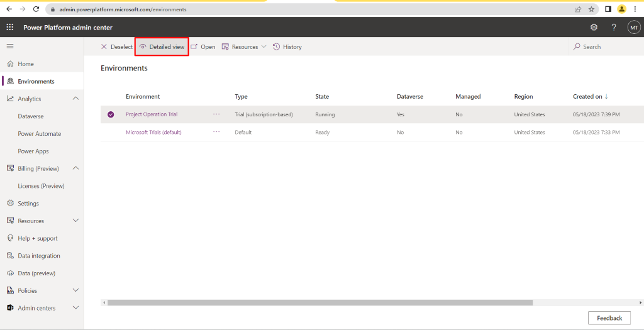
Task: Expand the Admin centers section chevron
Action: [x=75, y=308]
